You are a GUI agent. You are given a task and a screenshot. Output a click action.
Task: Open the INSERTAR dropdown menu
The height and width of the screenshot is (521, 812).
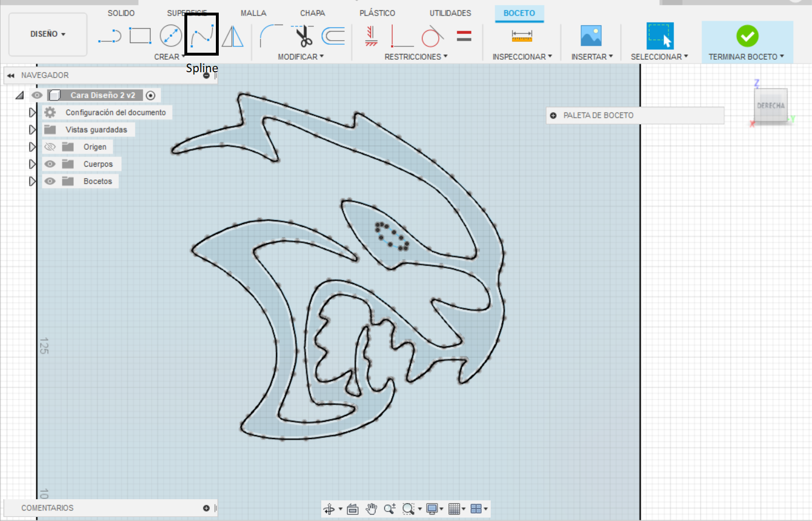click(592, 57)
